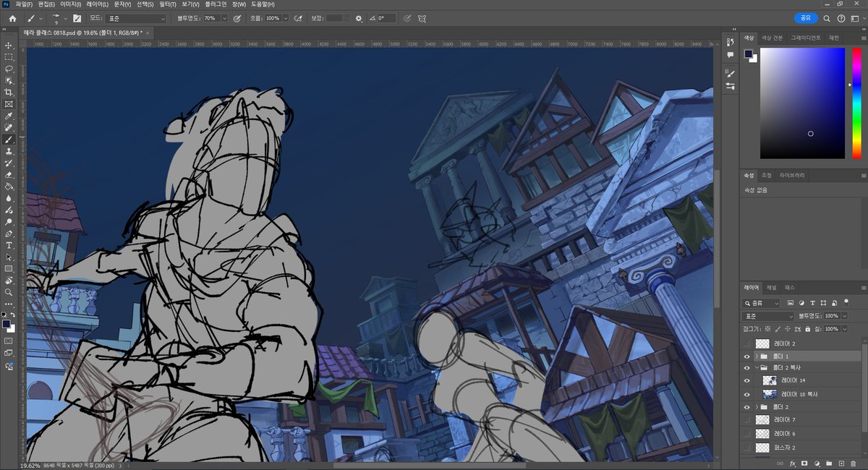This screenshot has width=868, height=470.
Task: Open the layer filter 종류 dropdown
Action: [x=762, y=303]
